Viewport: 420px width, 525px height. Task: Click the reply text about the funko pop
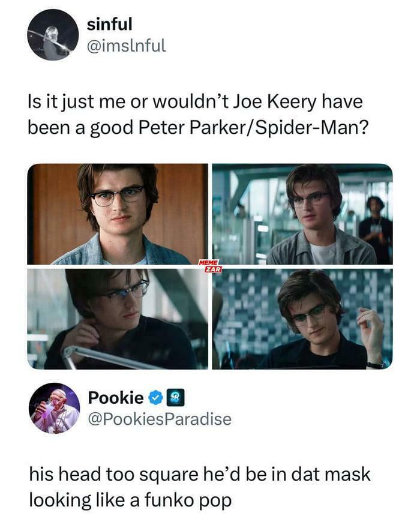200,487
